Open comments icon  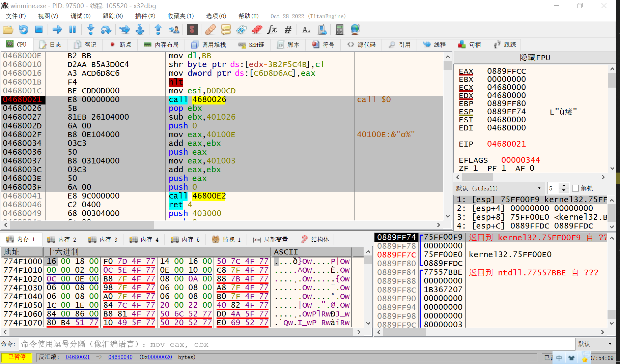(x=226, y=30)
